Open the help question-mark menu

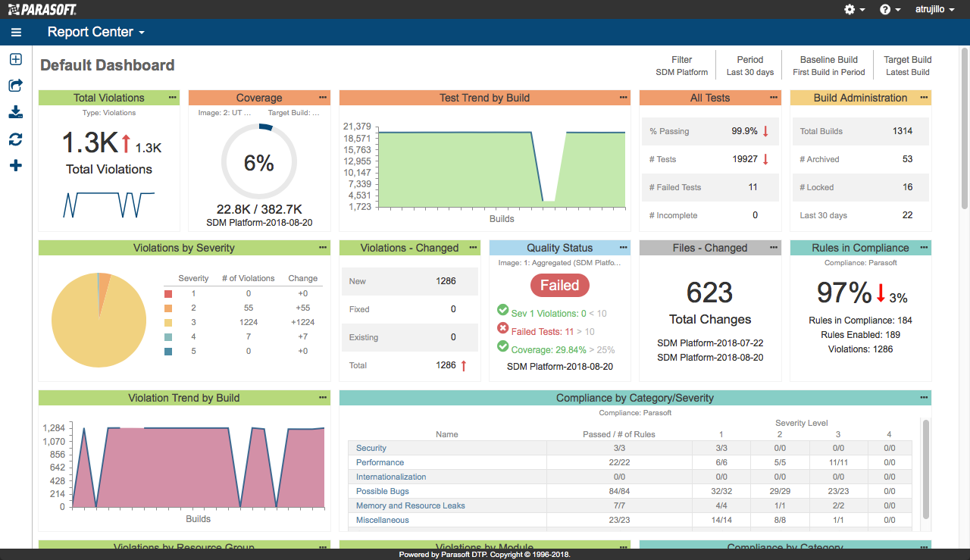tap(889, 9)
